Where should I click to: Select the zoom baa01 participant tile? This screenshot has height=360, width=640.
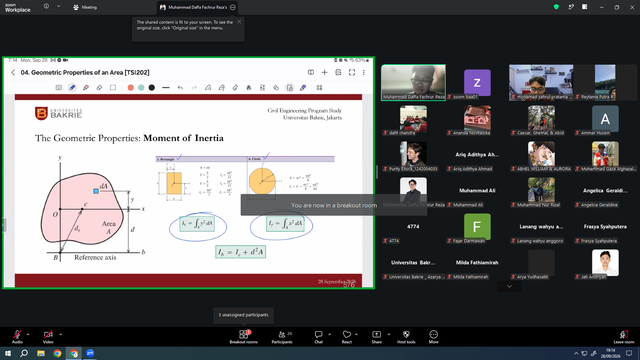[477, 82]
